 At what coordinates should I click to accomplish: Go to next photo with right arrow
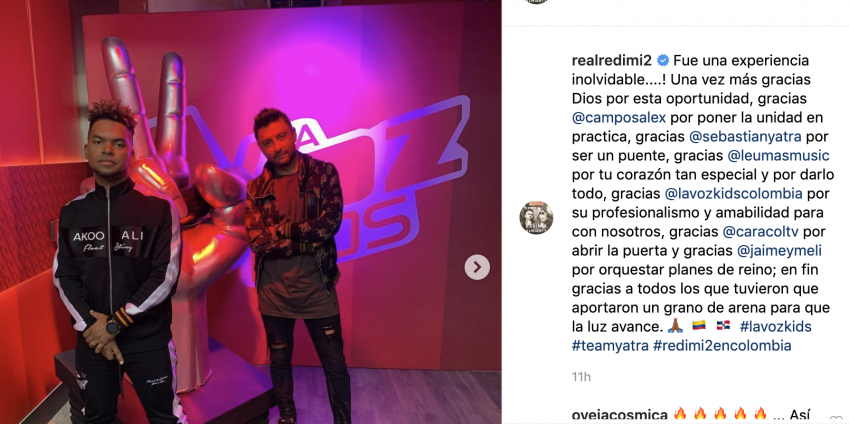(x=477, y=267)
